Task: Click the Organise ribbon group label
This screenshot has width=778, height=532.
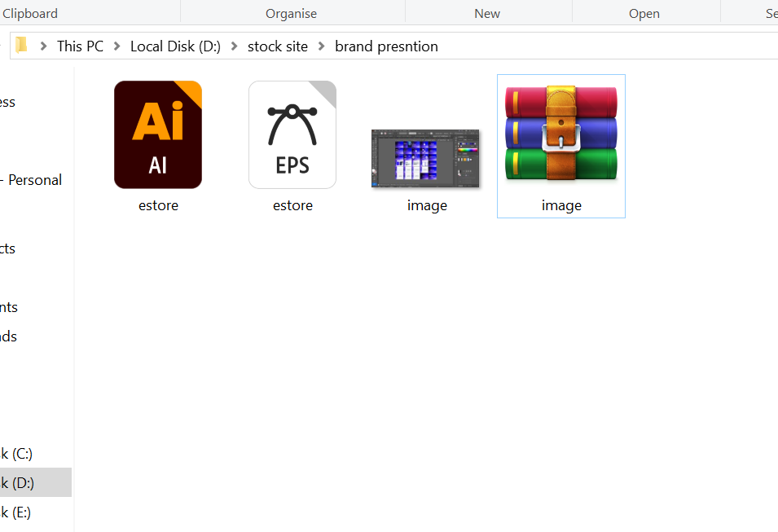Action: (x=292, y=13)
